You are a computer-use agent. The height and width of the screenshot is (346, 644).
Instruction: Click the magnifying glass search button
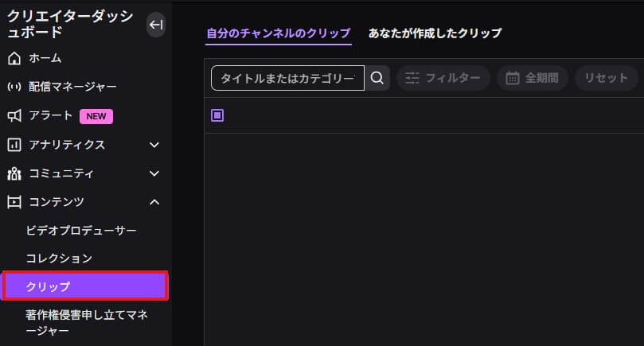[x=378, y=78]
